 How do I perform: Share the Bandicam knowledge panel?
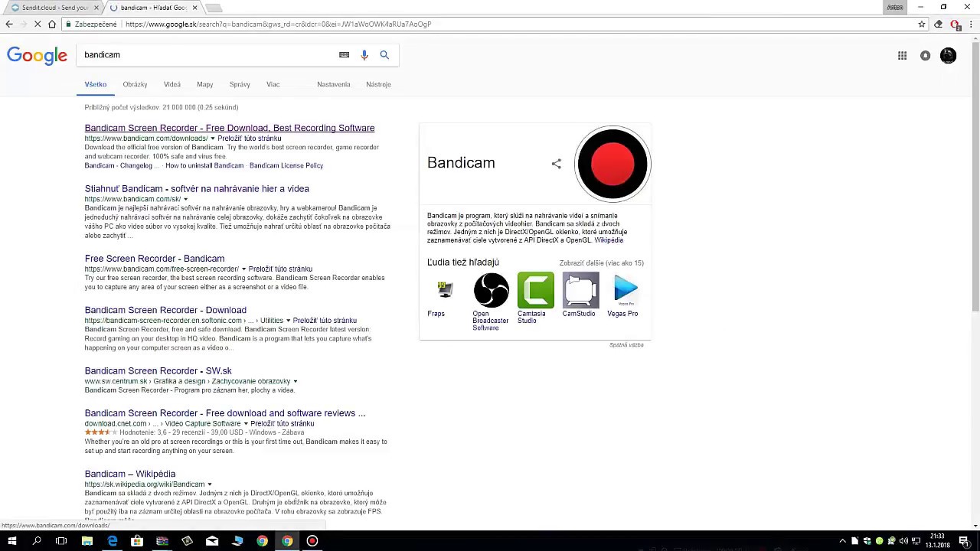click(557, 164)
